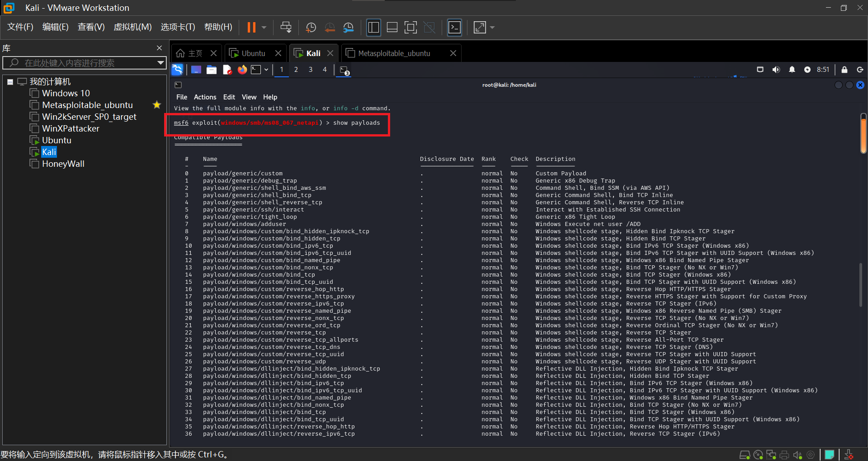Revert the virtual machine to snapshot
The height and width of the screenshot is (461, 868).
pyautogui.click(x=330, y=28)
